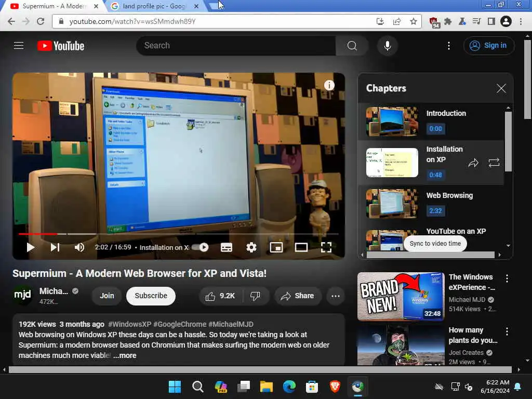
Task: Show video info card icon
Action: tap(329, 85)
